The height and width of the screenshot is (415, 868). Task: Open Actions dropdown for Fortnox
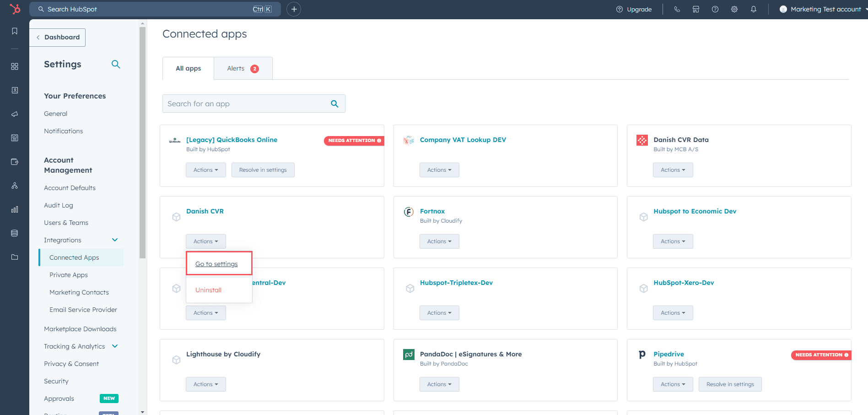[x=439, y=241]
